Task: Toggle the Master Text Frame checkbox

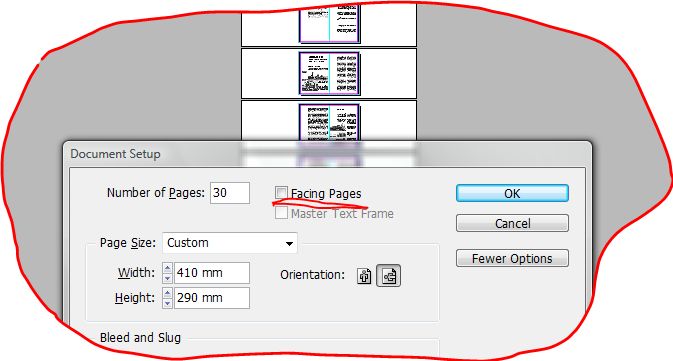Action: pyautogui.click(x=281, y=213)
